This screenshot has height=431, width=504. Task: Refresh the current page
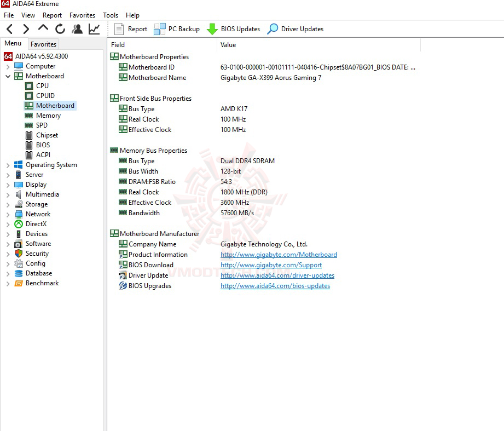pos(60,29)
